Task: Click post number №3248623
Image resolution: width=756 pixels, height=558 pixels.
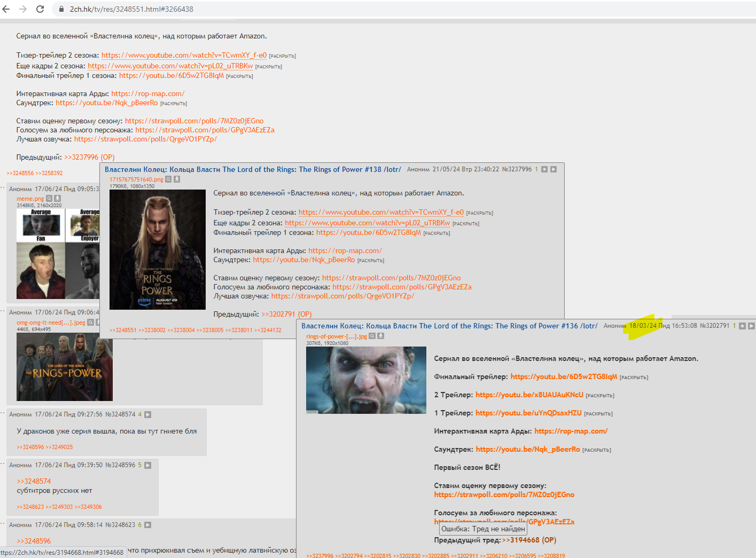Action: [120, 525]
